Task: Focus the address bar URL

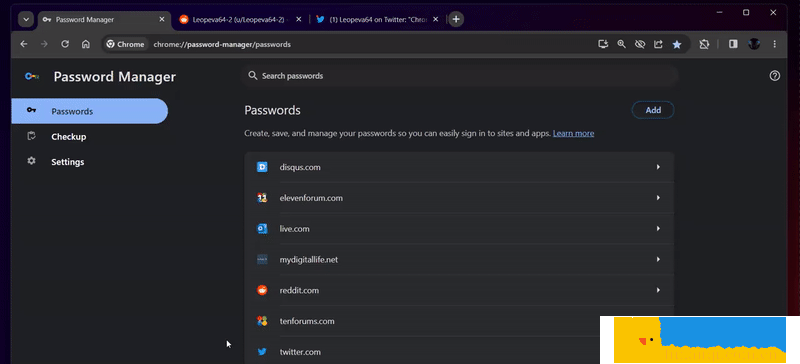Action: coord(222,44)
